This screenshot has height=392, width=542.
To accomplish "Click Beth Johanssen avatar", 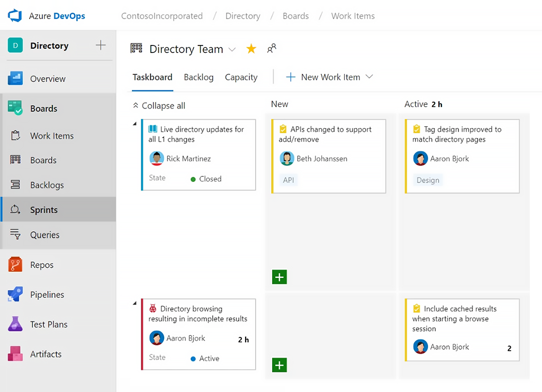I will tap(287, 159).
